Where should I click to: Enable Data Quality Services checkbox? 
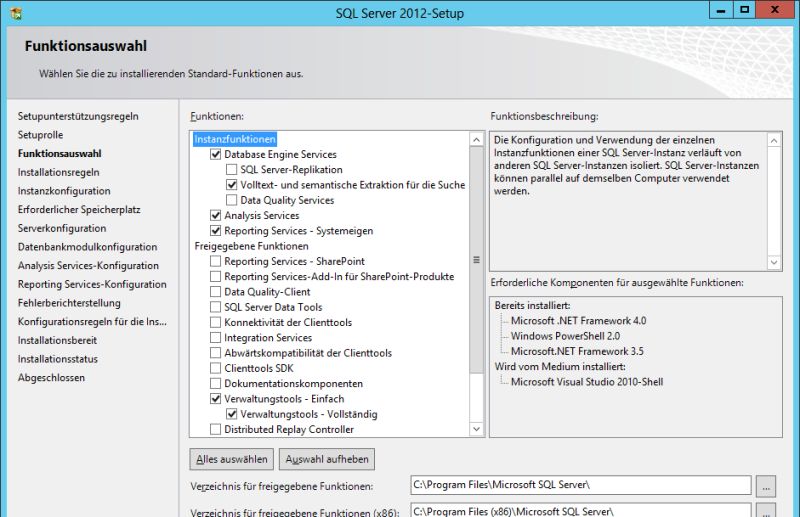[x=232, y=200]
